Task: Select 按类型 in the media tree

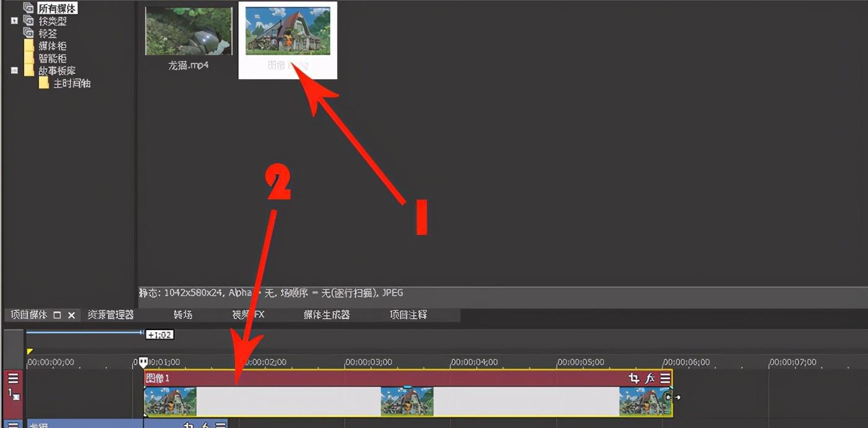Action: click(x=53, y=21)
